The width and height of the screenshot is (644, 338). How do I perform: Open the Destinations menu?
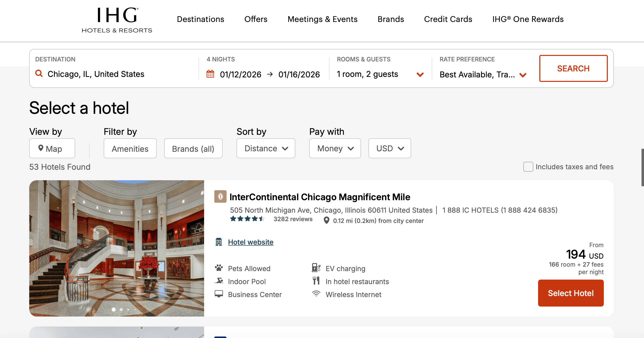[201, 19]
